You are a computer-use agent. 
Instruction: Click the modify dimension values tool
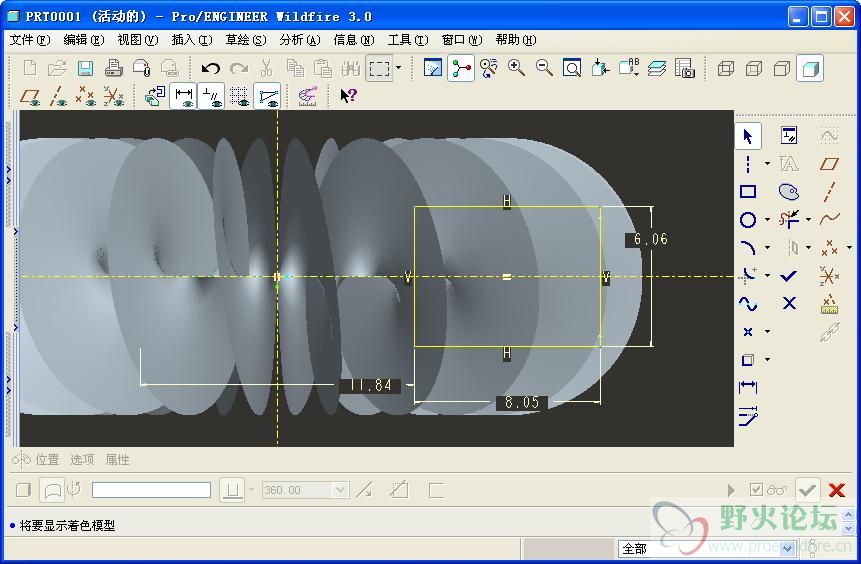point(748,416)
